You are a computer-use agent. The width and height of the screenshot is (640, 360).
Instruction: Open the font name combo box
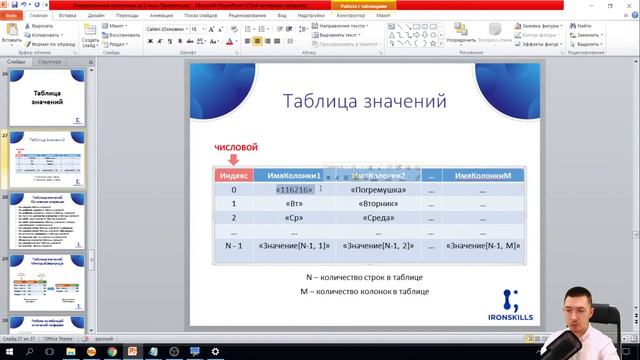coord(167,29)
